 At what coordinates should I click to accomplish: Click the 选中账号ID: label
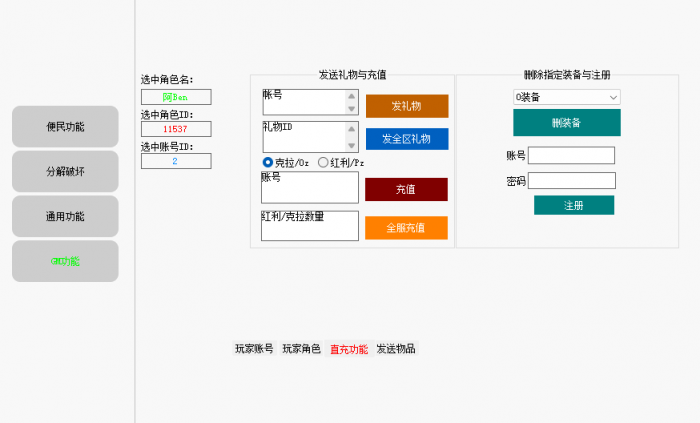(x=167, y=147)
